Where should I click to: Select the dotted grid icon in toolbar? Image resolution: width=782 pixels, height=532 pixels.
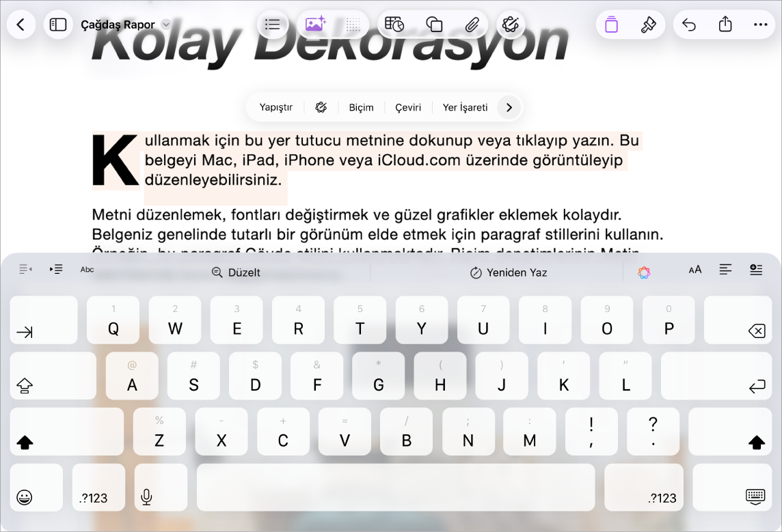coord(353,25)
